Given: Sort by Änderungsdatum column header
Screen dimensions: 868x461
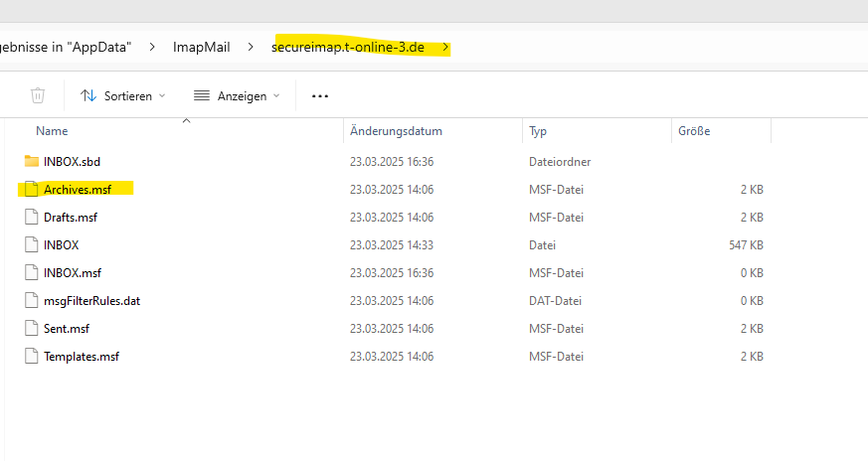Looking at the screenshot, I should (x=396, y=131).
